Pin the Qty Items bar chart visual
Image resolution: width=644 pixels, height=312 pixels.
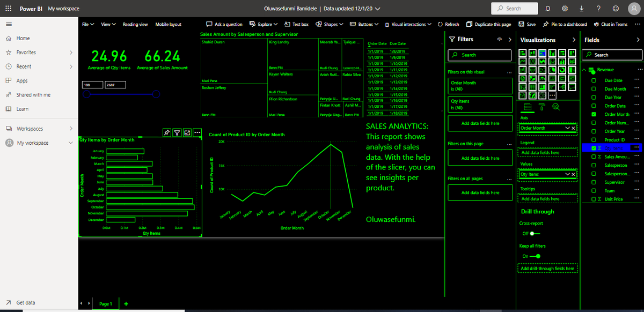(167, 132)
